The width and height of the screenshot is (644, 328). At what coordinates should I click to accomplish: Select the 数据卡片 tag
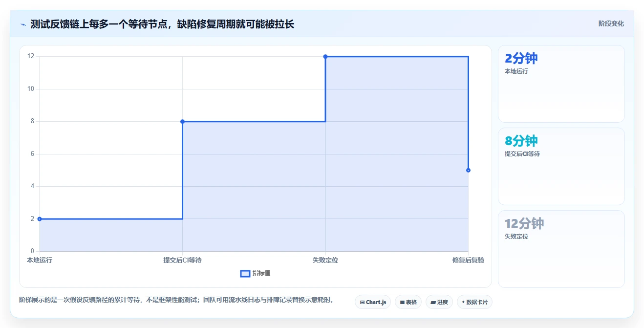[x=474, y=302]
